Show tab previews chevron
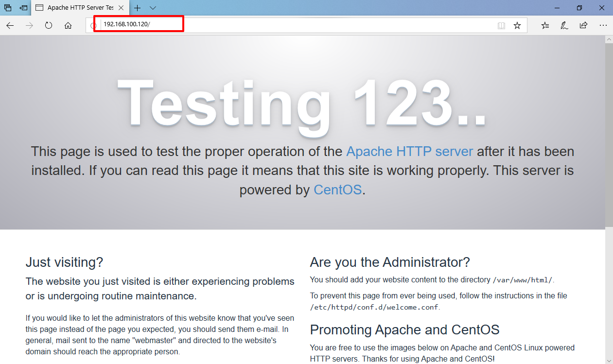This screenshot has width=613, height=364. point(153,8)
